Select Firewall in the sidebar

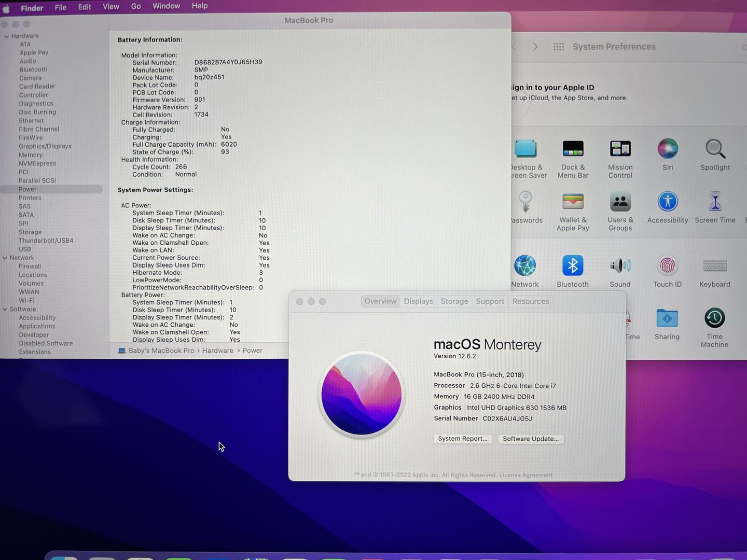[x=30, y=267]
